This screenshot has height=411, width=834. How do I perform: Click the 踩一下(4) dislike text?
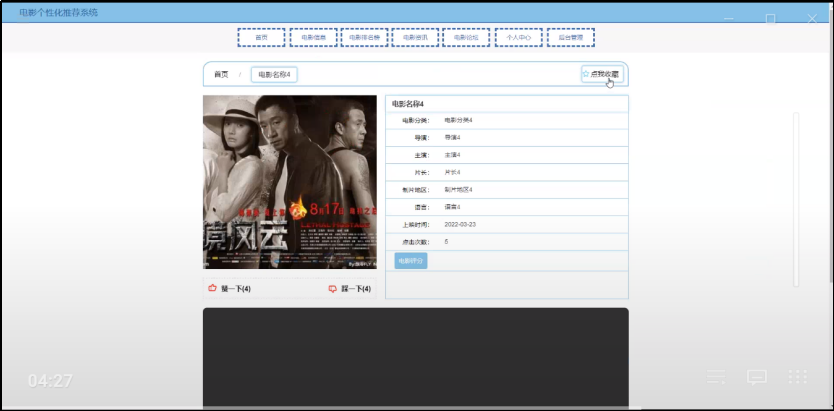(356, 289)
